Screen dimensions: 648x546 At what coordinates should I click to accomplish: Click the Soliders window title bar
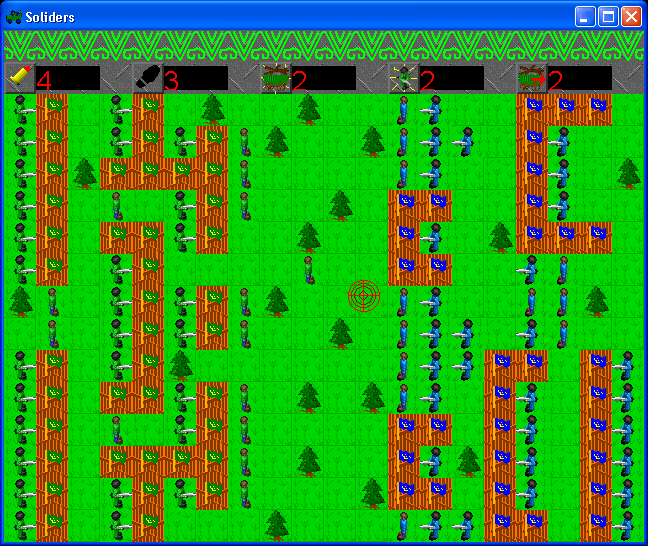[x=300, y=17]
